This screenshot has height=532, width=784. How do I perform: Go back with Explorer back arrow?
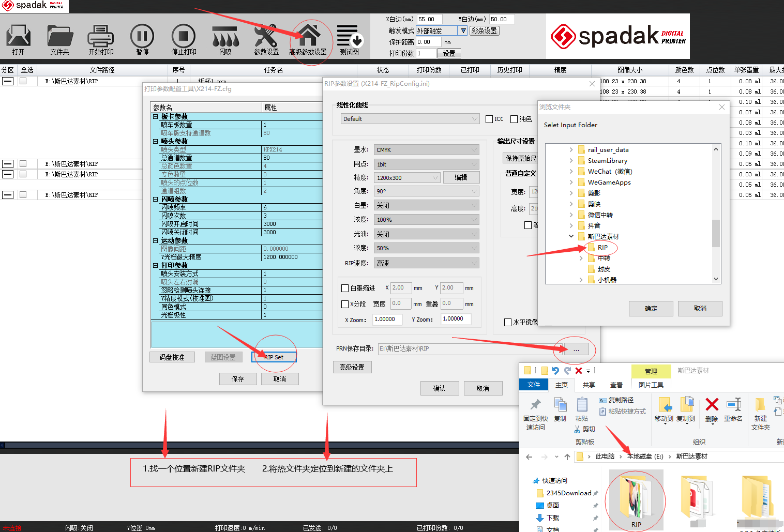point(529,457)
